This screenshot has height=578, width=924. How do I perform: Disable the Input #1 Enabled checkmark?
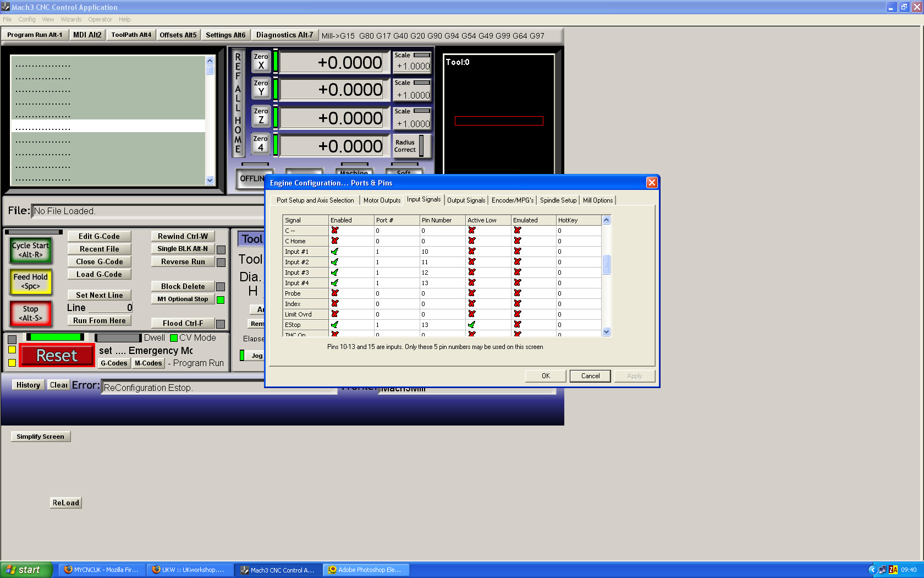point(335,252)
